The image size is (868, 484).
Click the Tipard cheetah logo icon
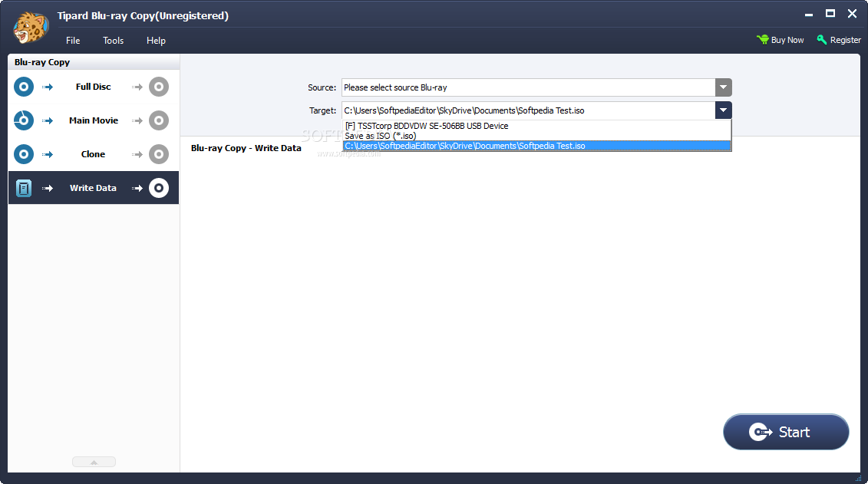pos(31,28)
